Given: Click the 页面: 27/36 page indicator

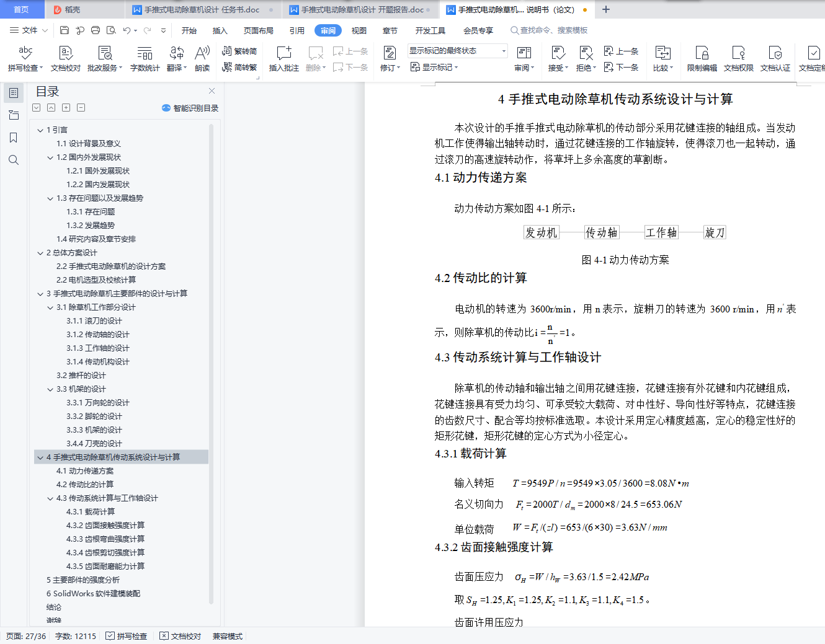Looking at the screenshot, I should point(26,637).
